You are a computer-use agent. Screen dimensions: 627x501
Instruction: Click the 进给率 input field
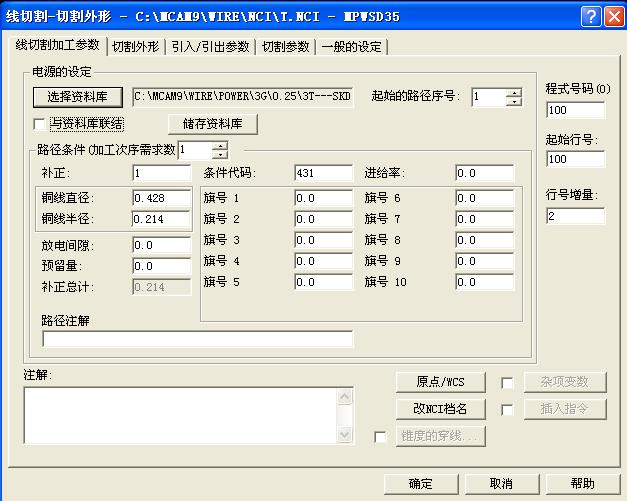tap(485, 173)
